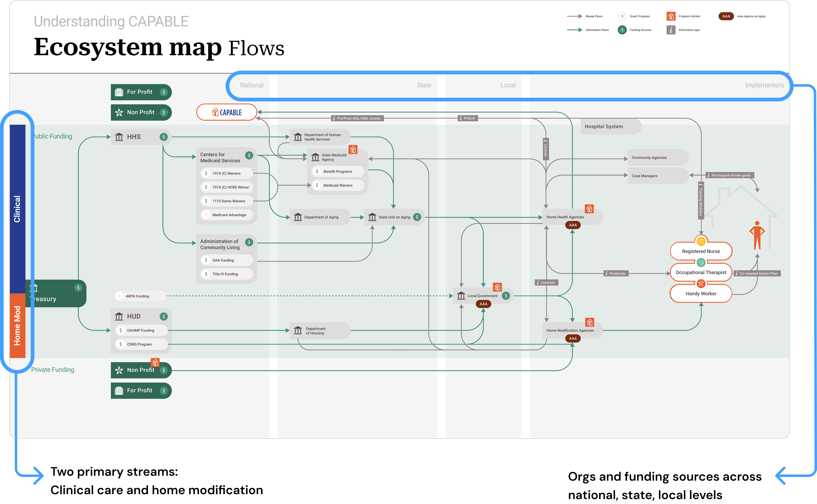Click the program initiator icon on Home Modification Agencies
The height and width of the screenshot is (504, 817).
pos(590,322)
